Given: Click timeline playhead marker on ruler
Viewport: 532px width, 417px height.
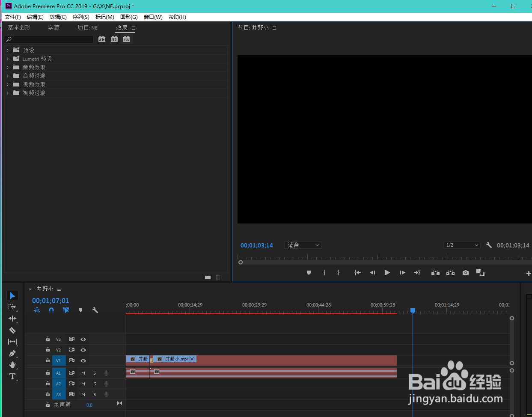Looking at the screenshot, I should click(x=413, y=310).
